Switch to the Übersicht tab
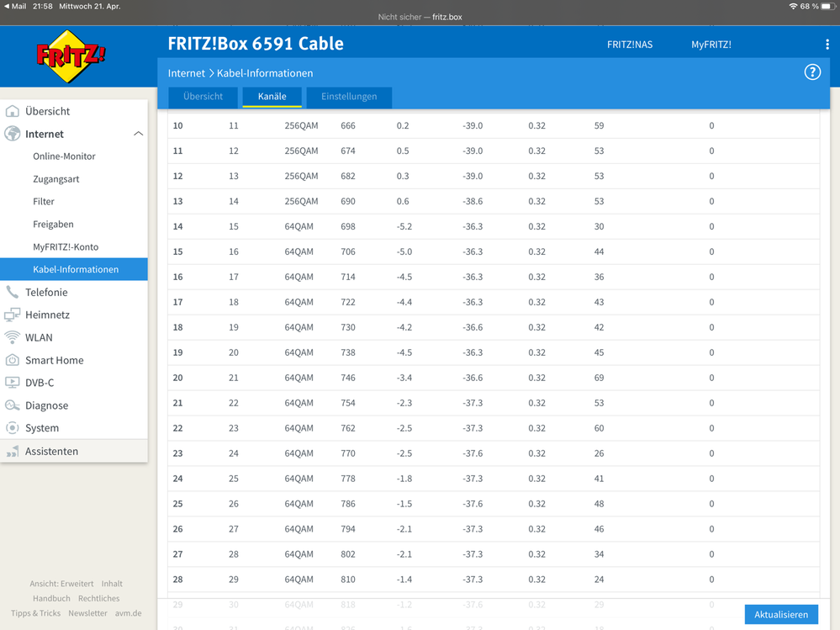Viewport: 840px width, 630px height. coord(203,97)
